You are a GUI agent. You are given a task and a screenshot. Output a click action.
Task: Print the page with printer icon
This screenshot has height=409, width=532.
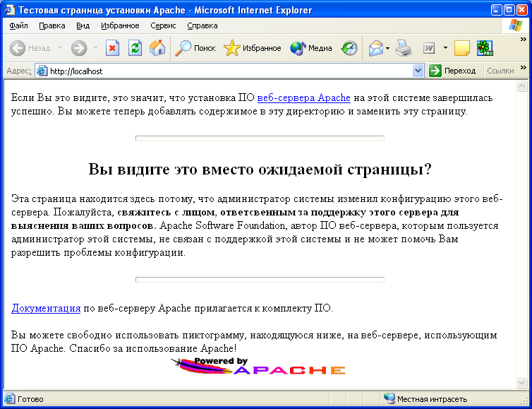pos(404,48)
